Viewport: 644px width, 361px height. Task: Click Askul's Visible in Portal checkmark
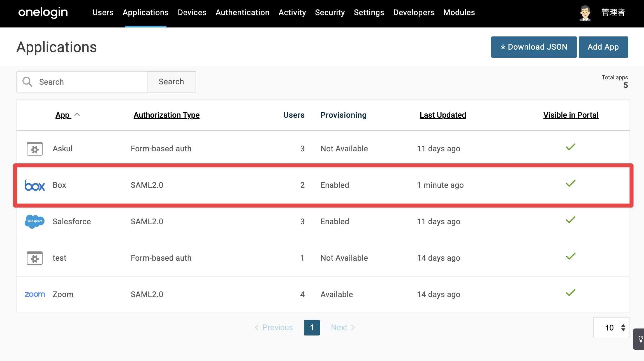click(571, 147)
